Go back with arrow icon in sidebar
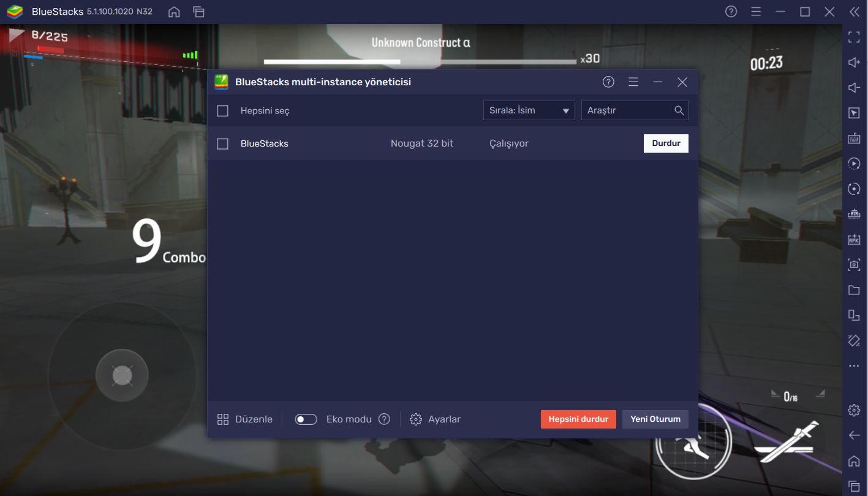The image size is (868, 496). coord(854,435)
